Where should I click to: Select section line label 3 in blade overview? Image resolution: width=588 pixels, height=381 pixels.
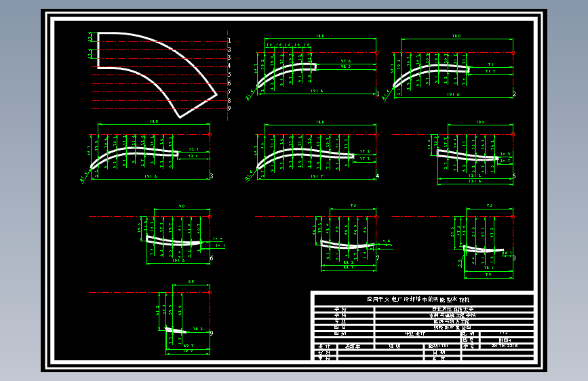pyautogui.click(x=229, y=58)
